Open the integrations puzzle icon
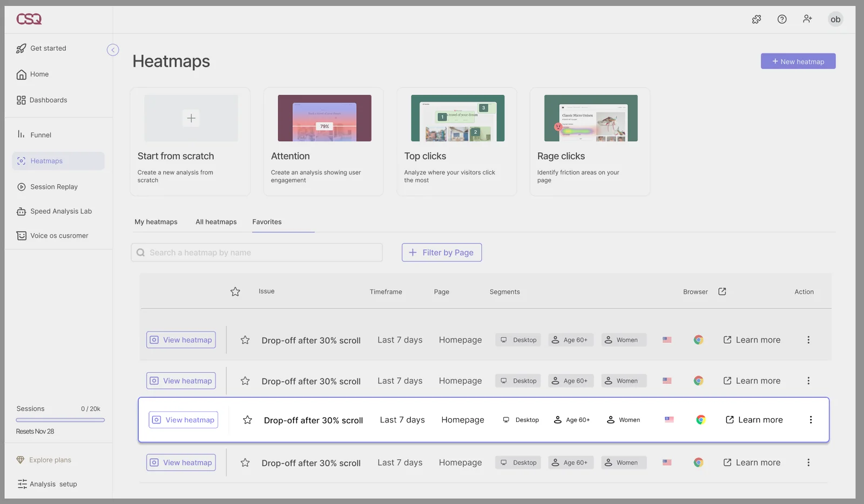 pyautogui.click(x=757, y=19)
